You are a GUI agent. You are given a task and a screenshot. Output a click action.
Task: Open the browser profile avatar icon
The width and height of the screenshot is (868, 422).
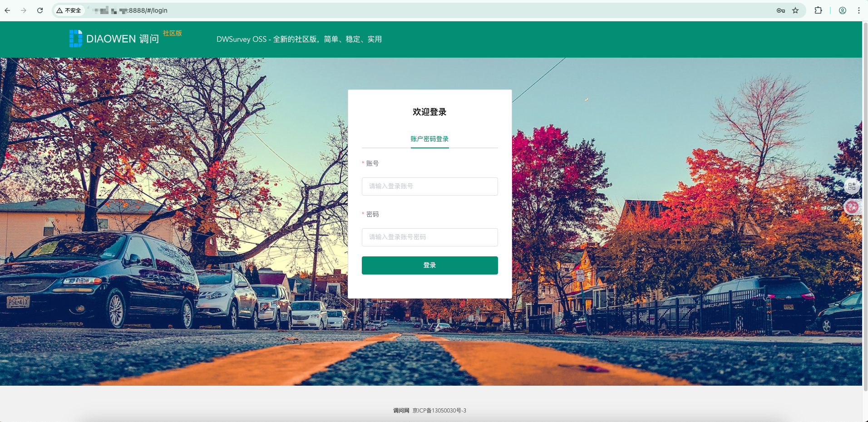pyautogui.click(x=843, y=10)
